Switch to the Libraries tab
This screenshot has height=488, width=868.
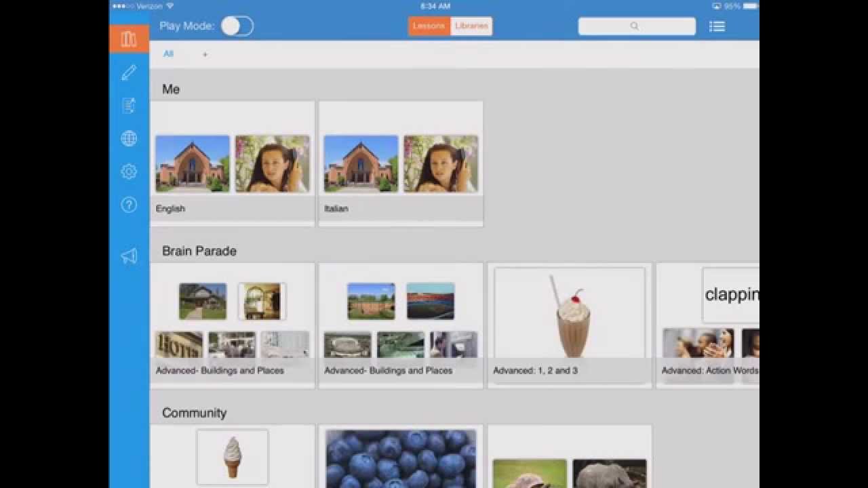[471, 26]
